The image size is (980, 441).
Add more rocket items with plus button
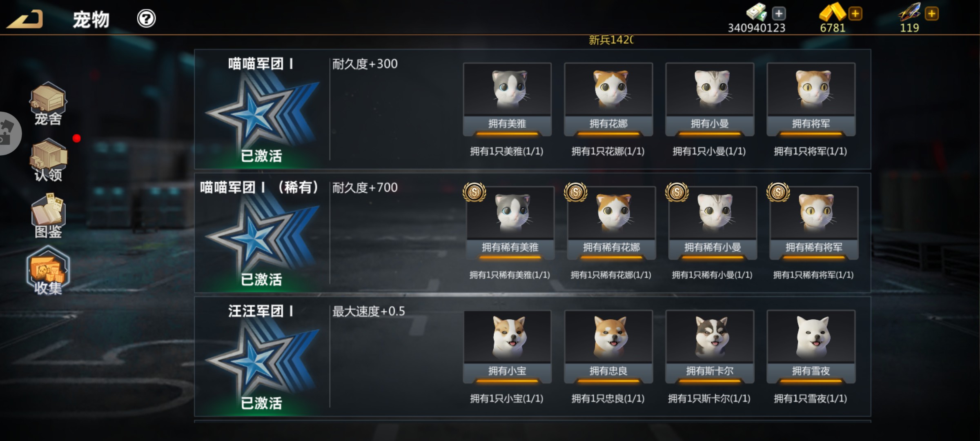(x=931, y=13)
